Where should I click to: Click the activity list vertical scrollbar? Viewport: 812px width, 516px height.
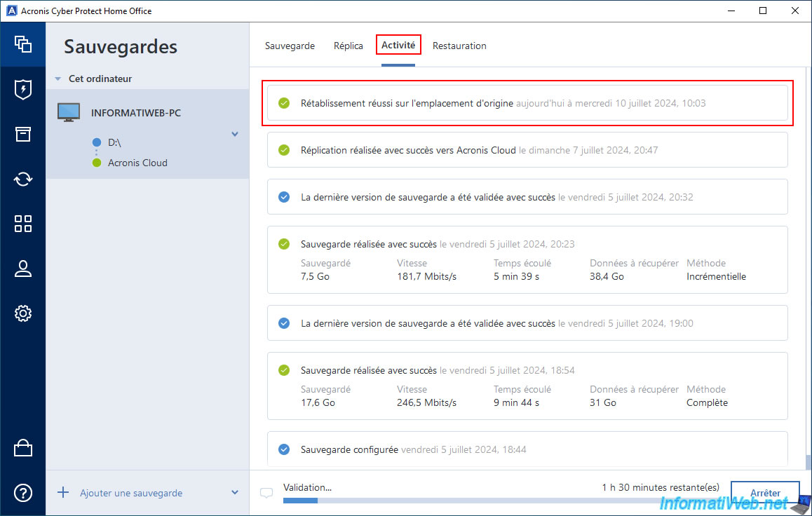808,462
